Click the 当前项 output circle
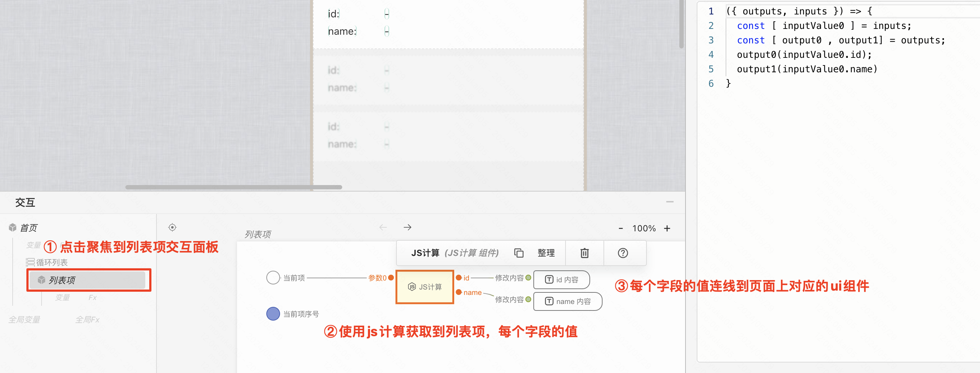Screen dimensions: 980x373 coord(273,278)
